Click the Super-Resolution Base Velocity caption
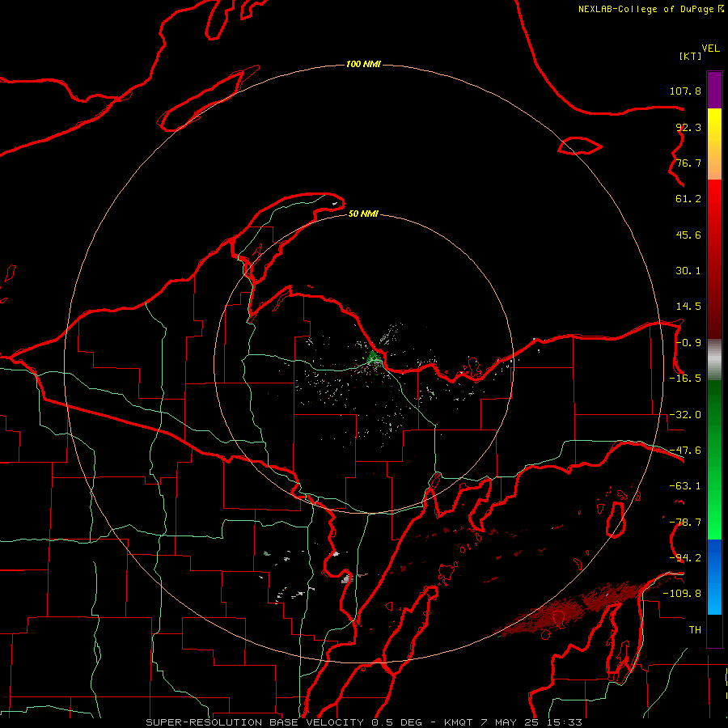The width and height of the screenshot is (728, 728). point(363,722)
